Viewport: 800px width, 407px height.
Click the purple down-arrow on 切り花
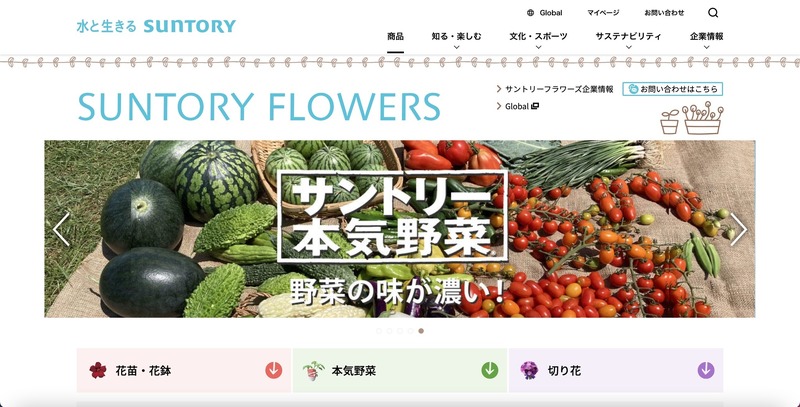tap(706, 370)
